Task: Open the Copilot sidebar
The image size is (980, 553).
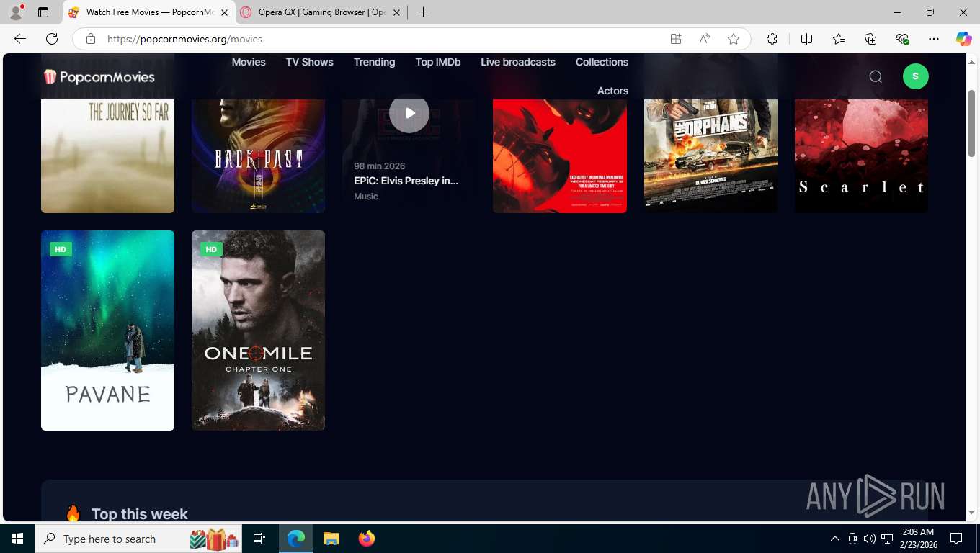Action: click(x=963, y=39)
